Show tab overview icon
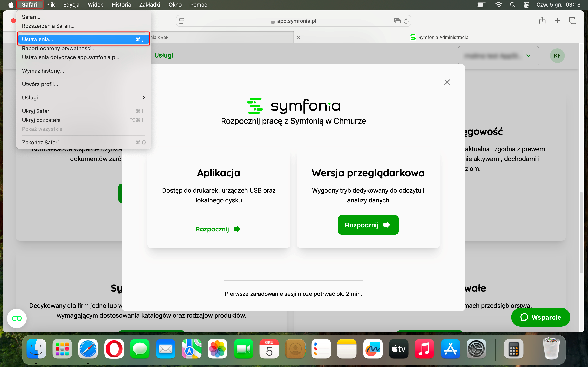The height and width of the screenshot is (367, 588). click(x=572, y=21)
